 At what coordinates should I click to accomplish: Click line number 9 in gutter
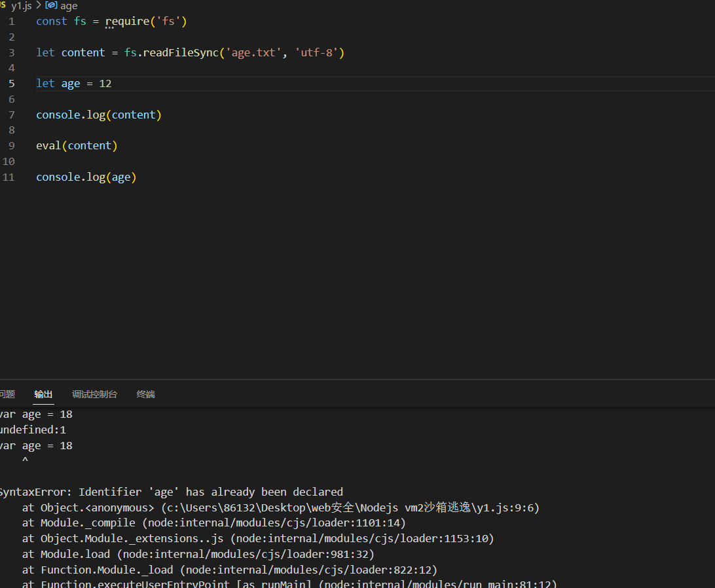click(x=11, y=146)
